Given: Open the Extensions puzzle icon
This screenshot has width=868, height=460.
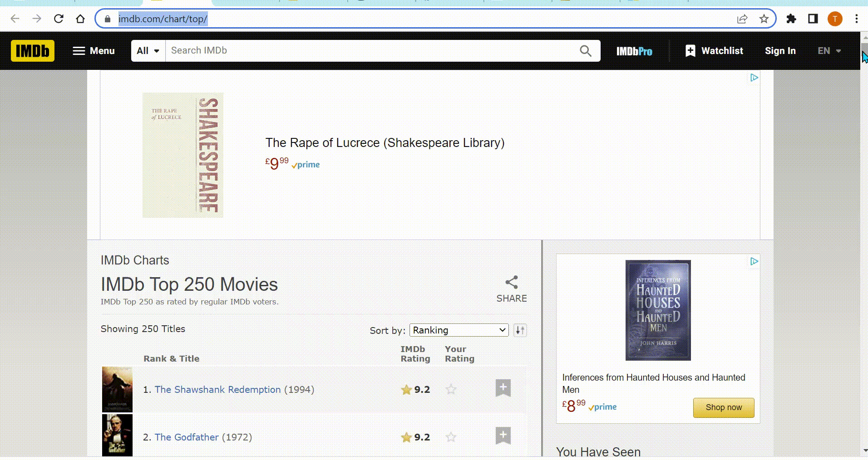Looking at the screenshot, I should pyautogui.click(x=791, y=19).
